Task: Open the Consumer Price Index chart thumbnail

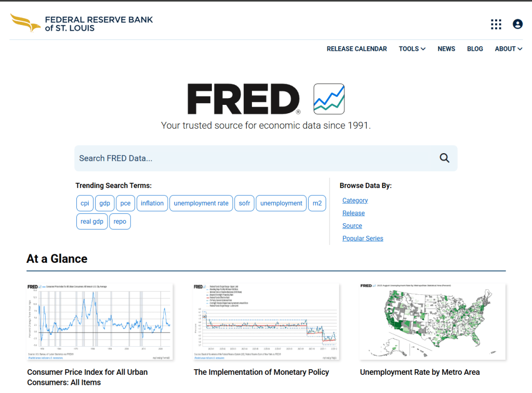Action: pos(100,322)
